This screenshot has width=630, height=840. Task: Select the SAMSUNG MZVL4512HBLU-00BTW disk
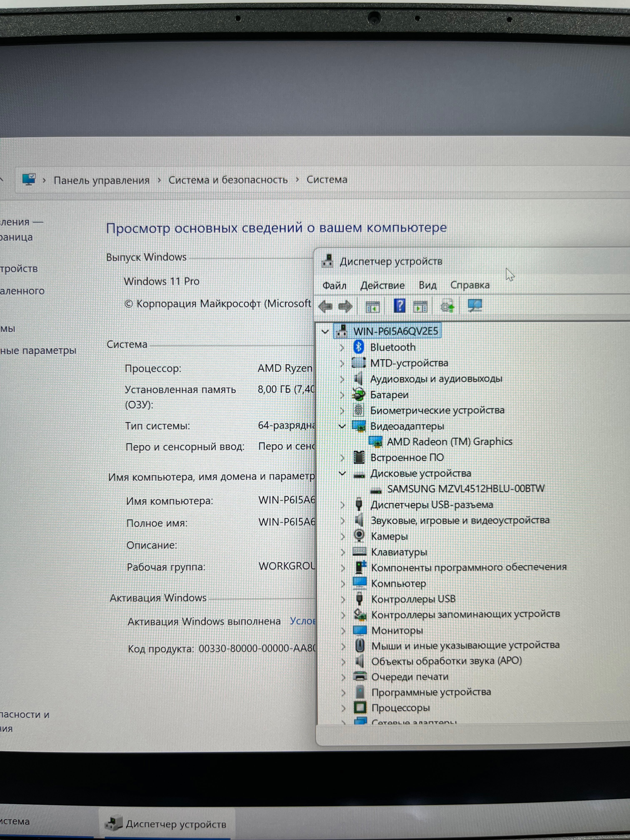(466, 489)
